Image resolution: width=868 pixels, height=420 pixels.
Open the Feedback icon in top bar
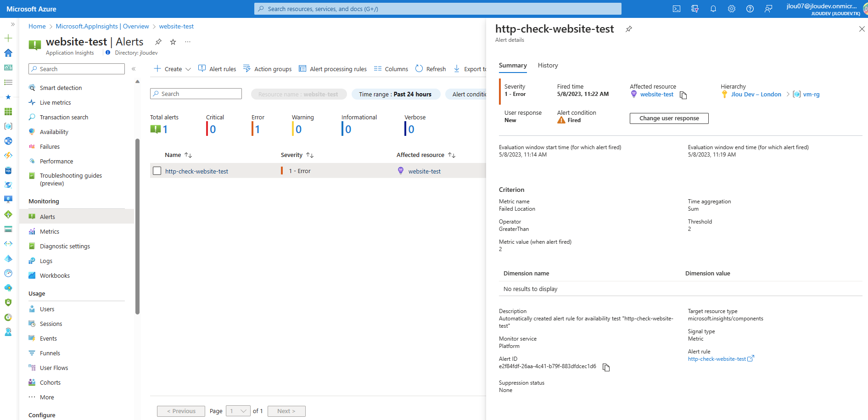768,9
